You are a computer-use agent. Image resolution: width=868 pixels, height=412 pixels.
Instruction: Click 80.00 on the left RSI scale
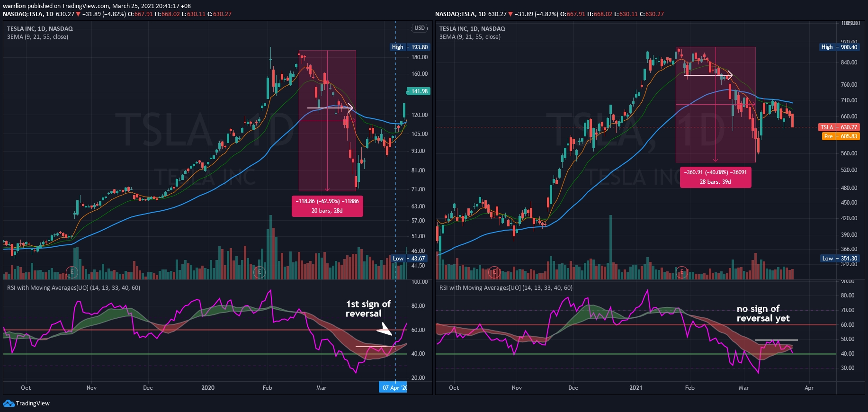point(418,306)
